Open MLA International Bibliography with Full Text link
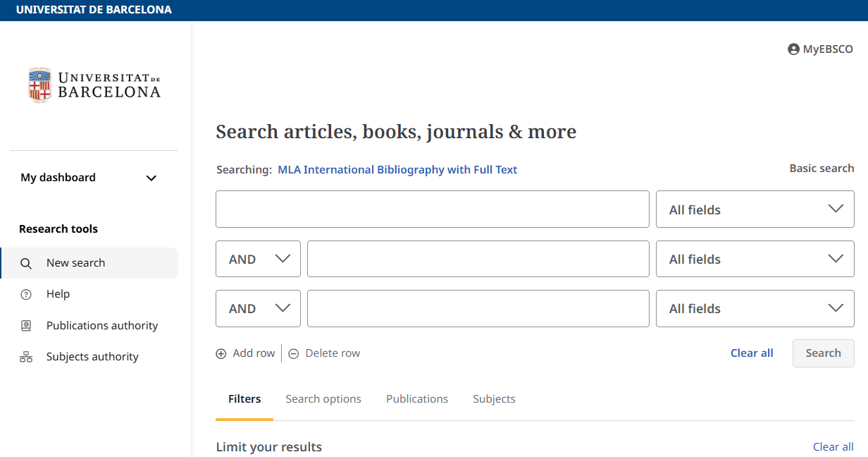The height and width of the screenshot is (457, 868). [x=397, y=170]
